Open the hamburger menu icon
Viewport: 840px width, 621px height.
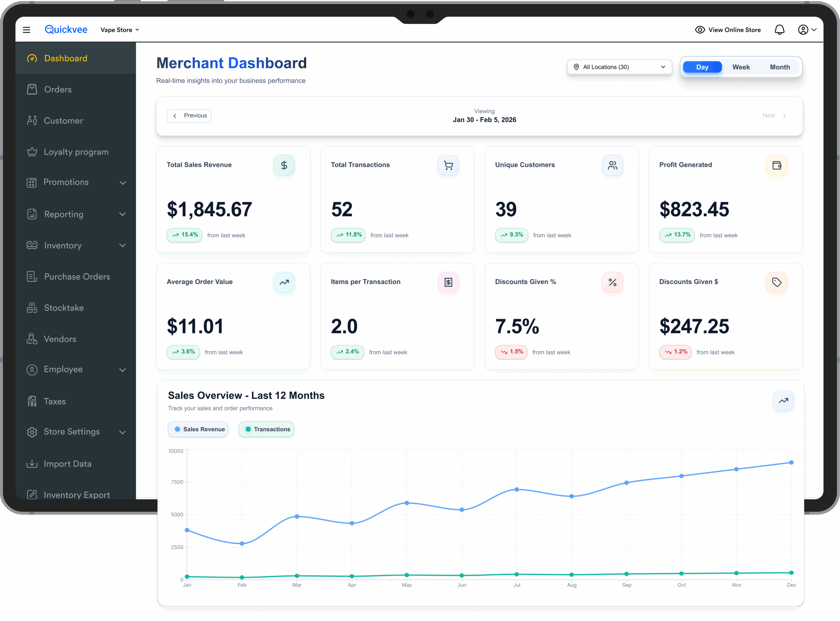tap(26, 30)
